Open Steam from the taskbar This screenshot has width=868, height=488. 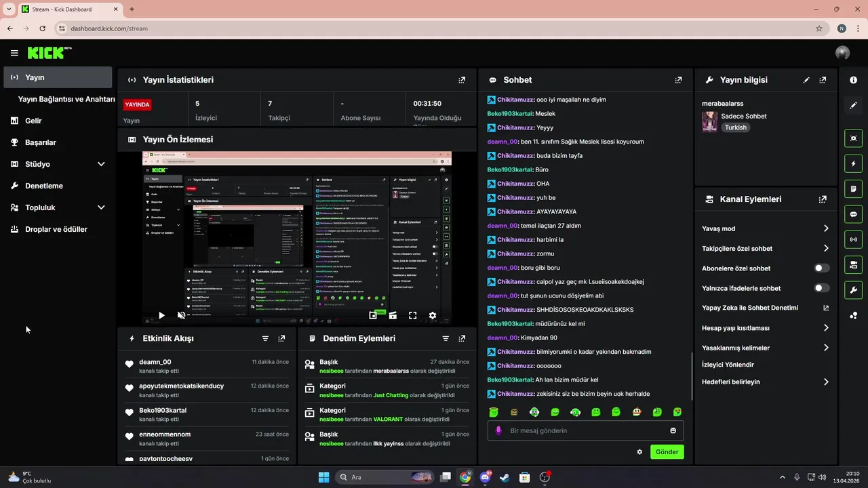click(505, 477)
